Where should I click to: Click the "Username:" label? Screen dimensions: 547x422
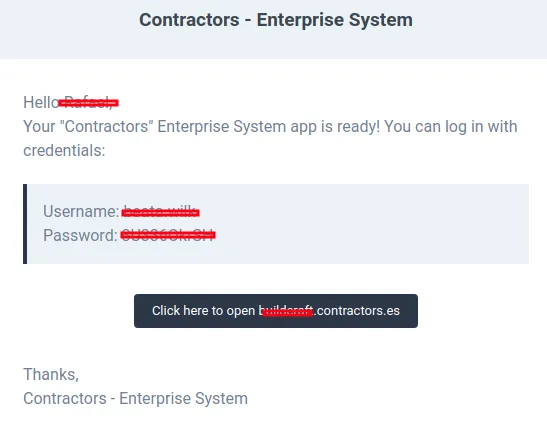[x=81, y=211]
